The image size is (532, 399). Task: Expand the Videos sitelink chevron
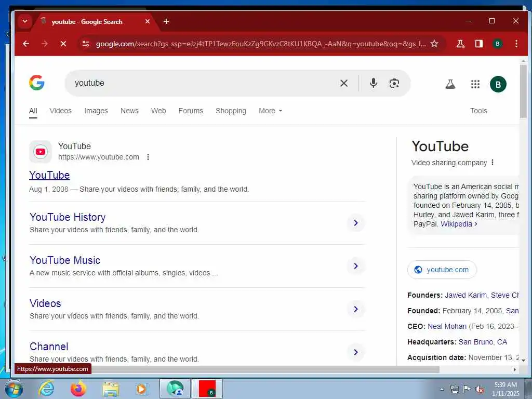356,309
